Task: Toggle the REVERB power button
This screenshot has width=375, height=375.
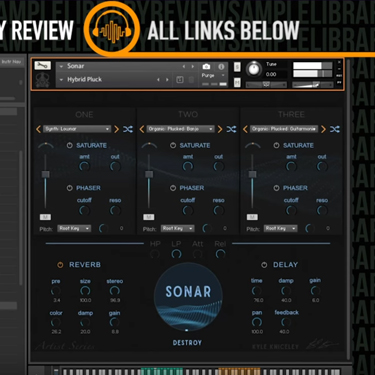Action: pyautogui.click(x=60, y=265)
